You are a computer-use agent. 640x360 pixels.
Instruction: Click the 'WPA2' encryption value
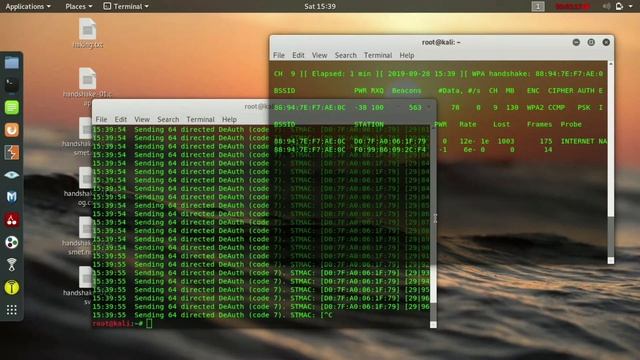(535, 107)
